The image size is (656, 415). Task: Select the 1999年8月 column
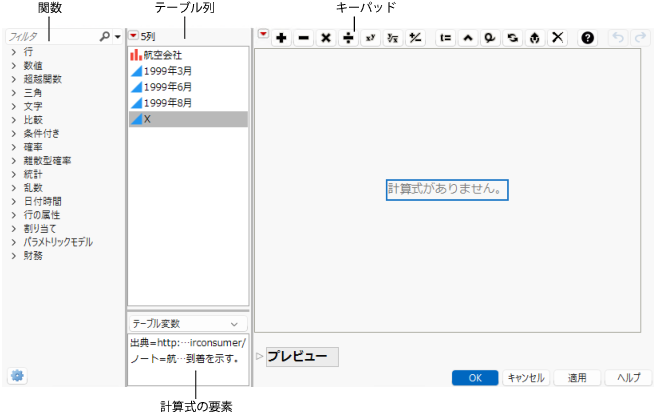click(x=188, y=103)
